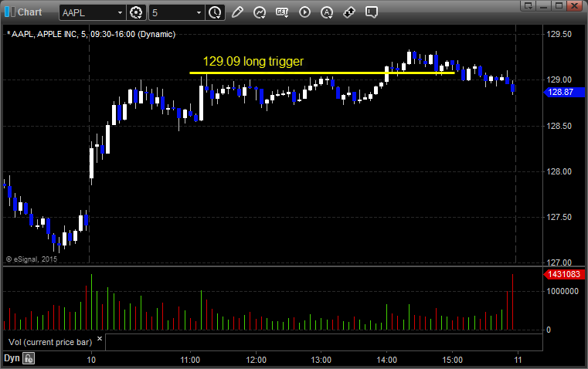Open the symbol settings gear menu
The height and width of the screenshot is (369, 588).
click(136, 12)
